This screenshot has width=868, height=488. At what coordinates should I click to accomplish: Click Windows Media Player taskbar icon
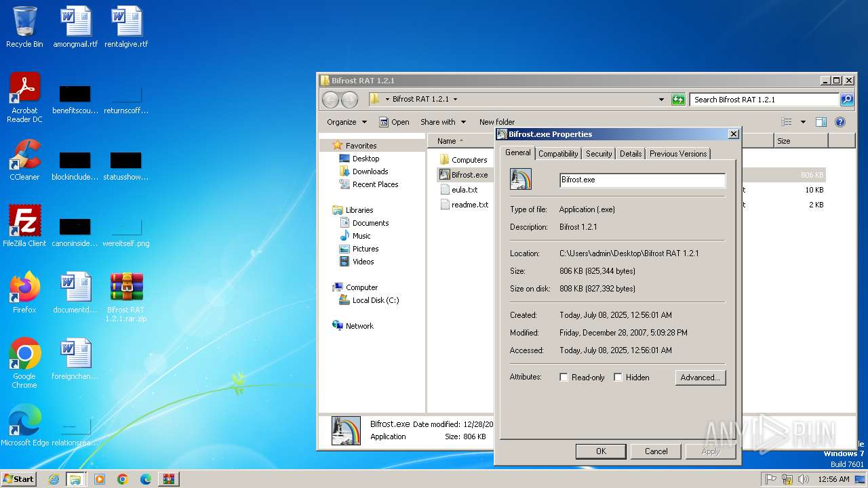click(x=100, y=479)
